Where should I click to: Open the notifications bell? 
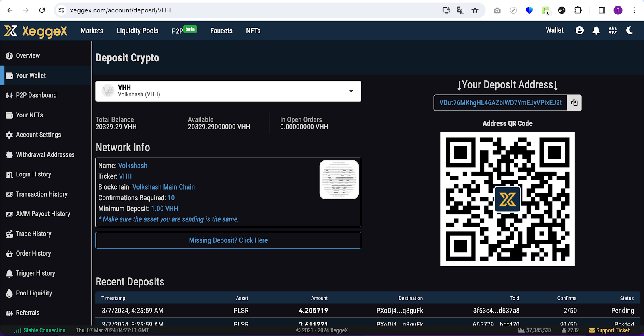(x=596, y=30)
